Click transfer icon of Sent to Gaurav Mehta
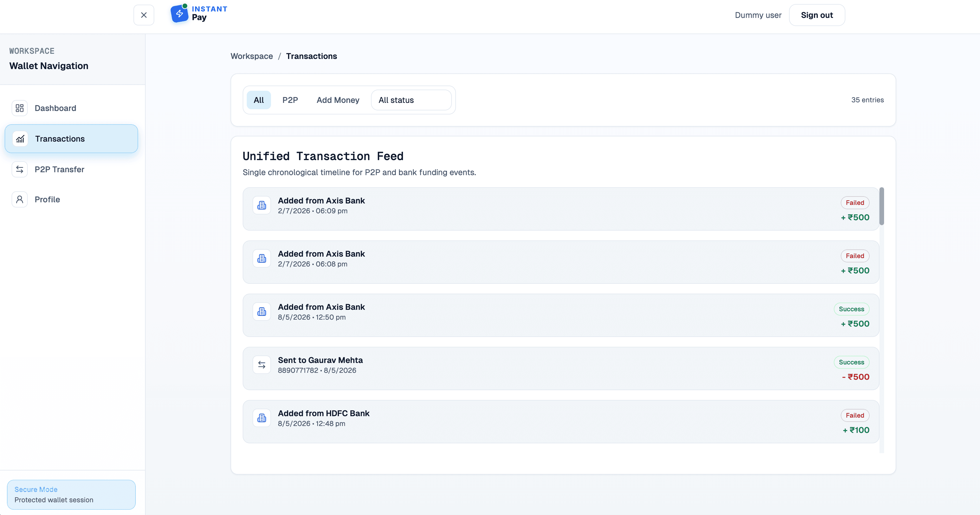 point(262,365)
